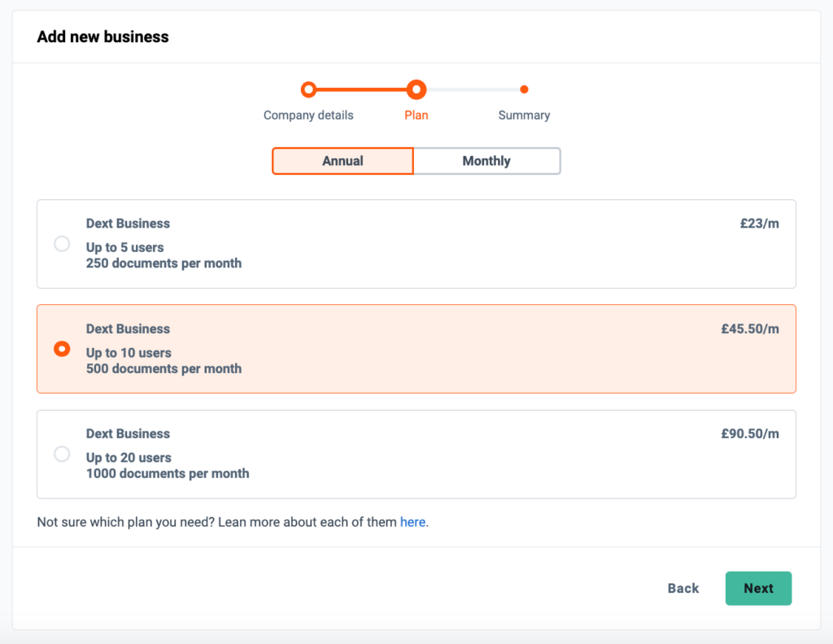The height and width of the screenshot is (644, 833).
Task: Click 'Dext Business' title in the £23/m card
Action: 128,224
